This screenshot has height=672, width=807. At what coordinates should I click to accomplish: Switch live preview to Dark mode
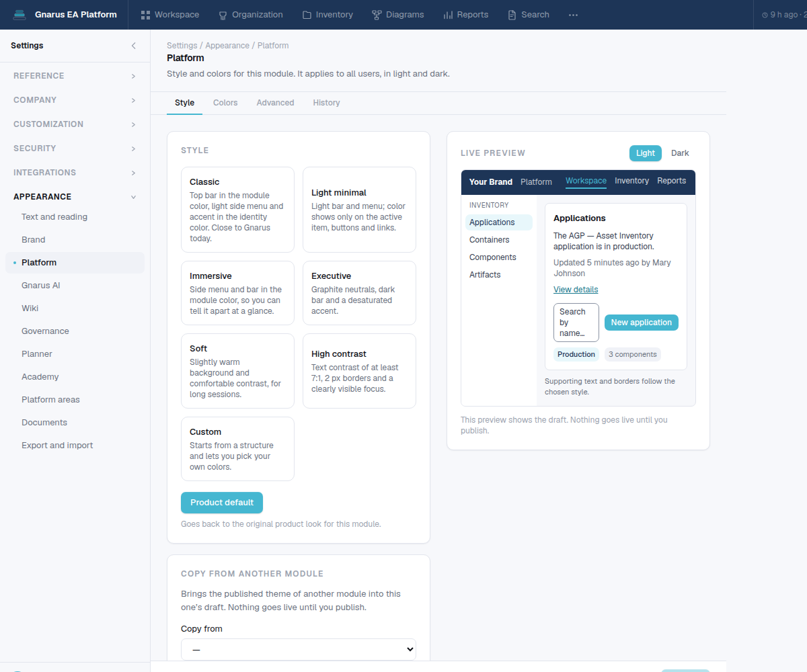coord(680,153)
